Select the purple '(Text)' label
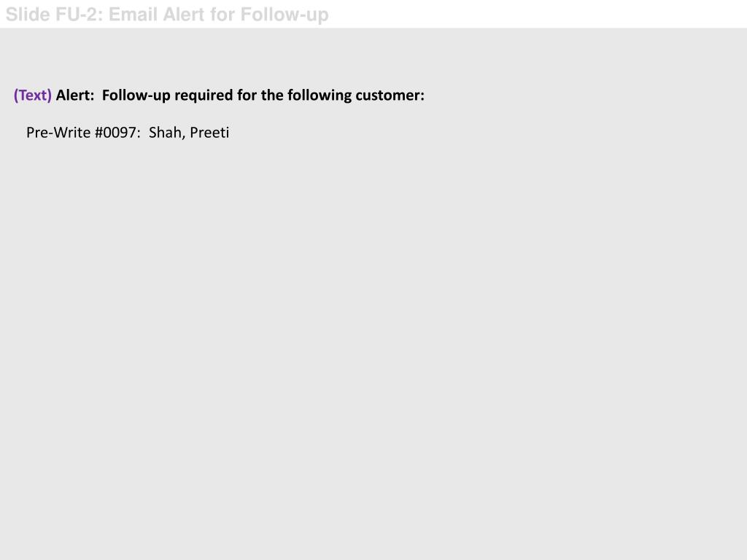The height and width of the screenshot is (560, 747). pos(32,96)
